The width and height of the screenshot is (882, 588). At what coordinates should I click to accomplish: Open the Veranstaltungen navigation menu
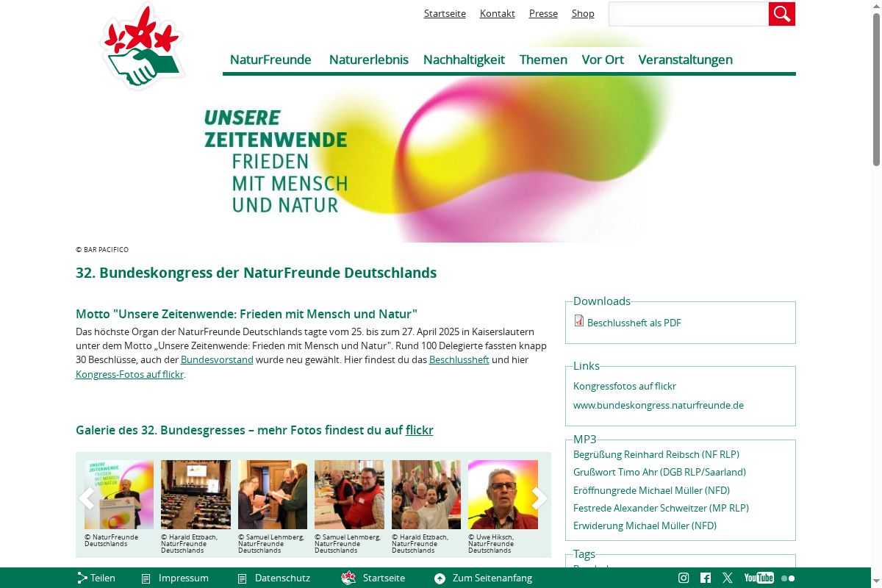coord(685,60)
